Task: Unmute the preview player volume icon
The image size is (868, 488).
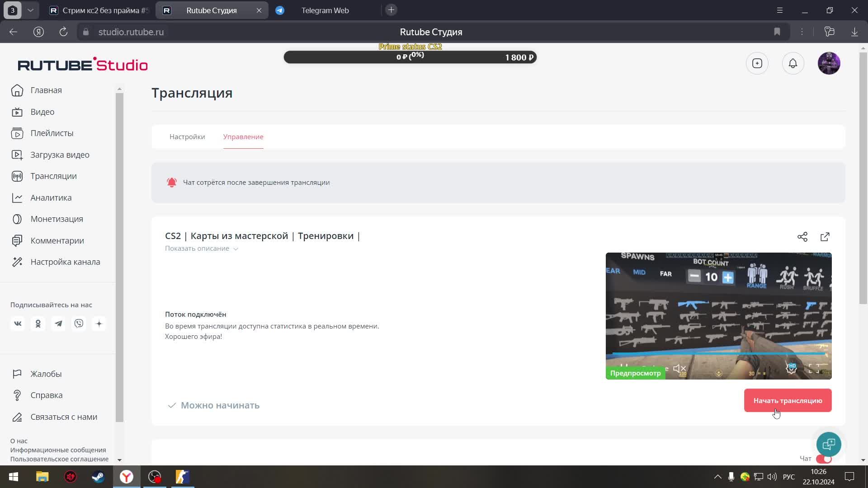Action: point(679,369)
